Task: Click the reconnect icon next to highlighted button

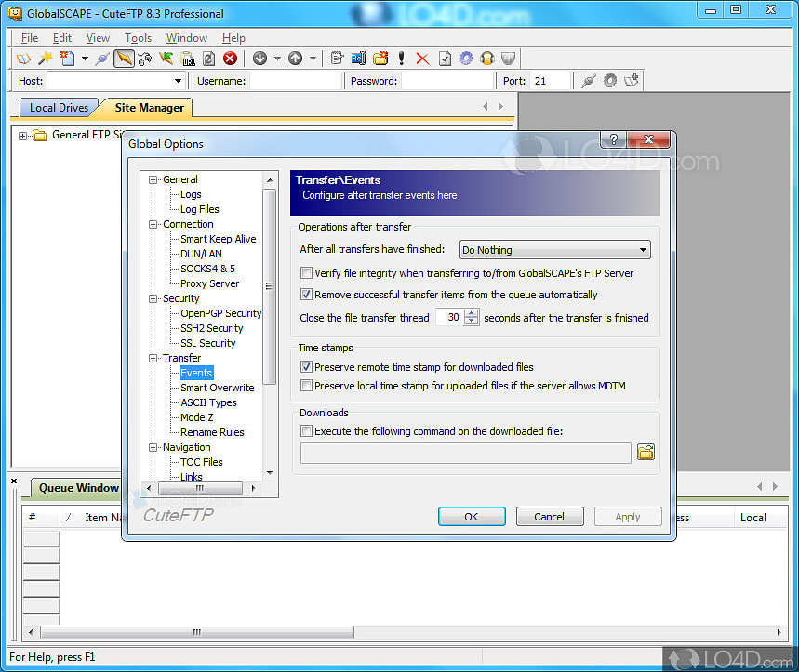Action: tap(145, 59)
